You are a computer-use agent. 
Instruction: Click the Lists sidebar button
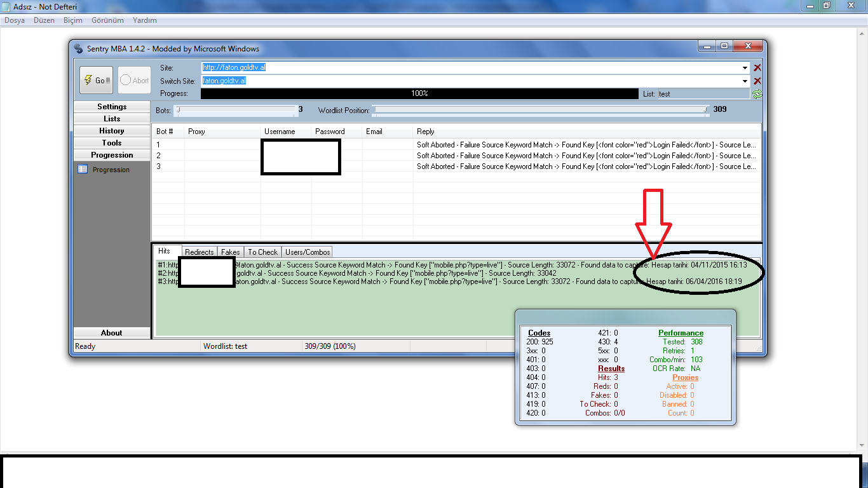tap(112, 119)
